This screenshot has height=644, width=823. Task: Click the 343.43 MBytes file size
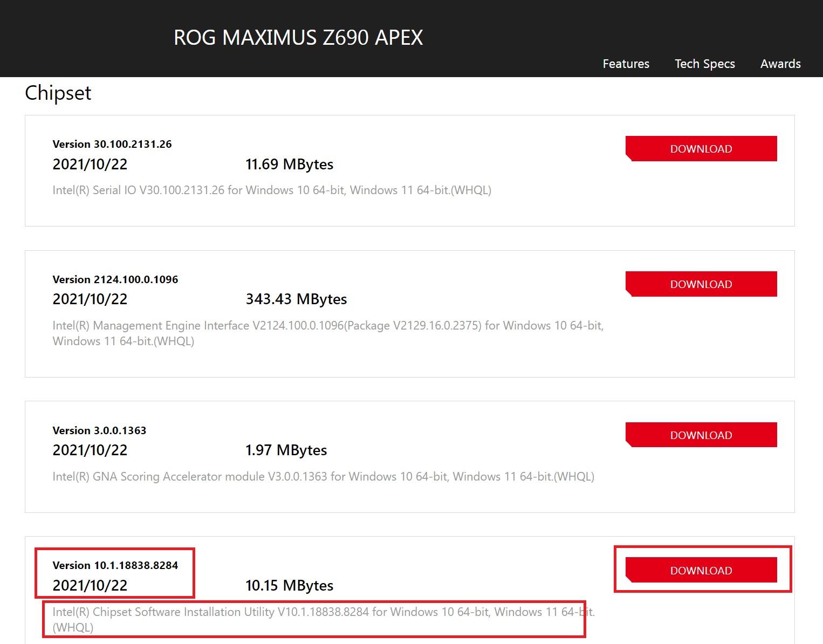point(296,299)
